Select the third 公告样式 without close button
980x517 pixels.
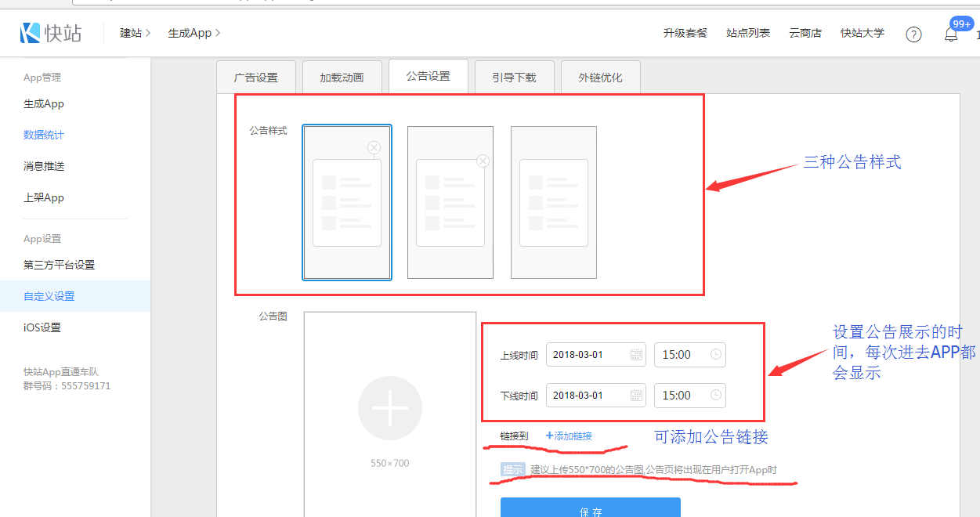tap(554, 202)
